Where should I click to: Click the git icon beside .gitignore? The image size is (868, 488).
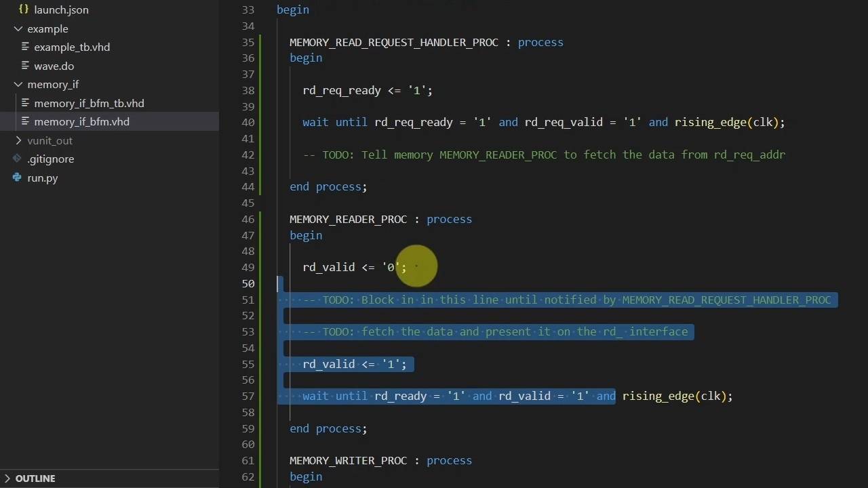[18, 159]
